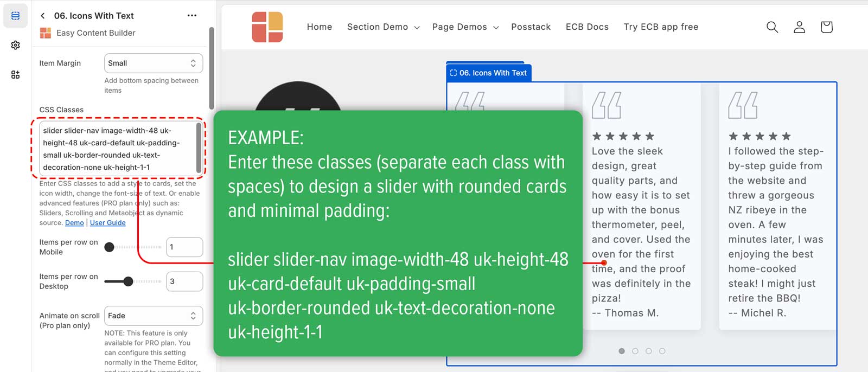The image size is (868, 372).
Task: Open the ECB Docs navigation link
Action: click(587, 27)
